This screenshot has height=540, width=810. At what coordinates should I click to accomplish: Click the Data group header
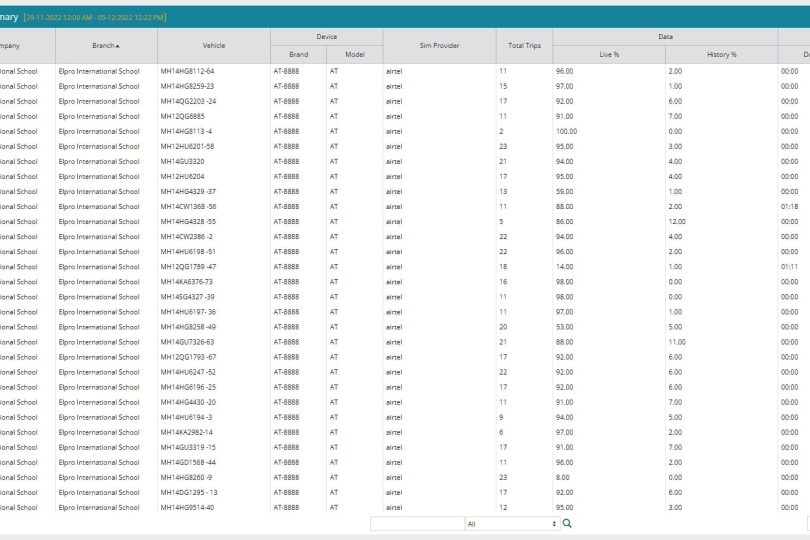click(x=665, y=36)
